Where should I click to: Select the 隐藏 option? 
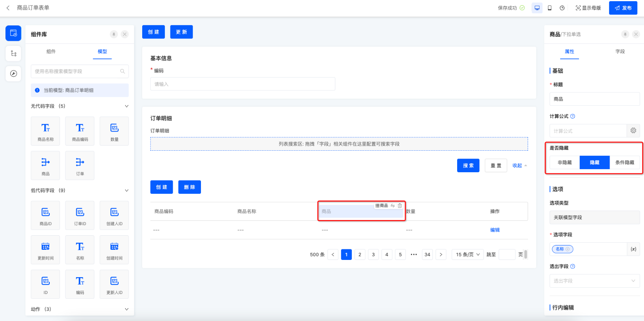[594, 162]
